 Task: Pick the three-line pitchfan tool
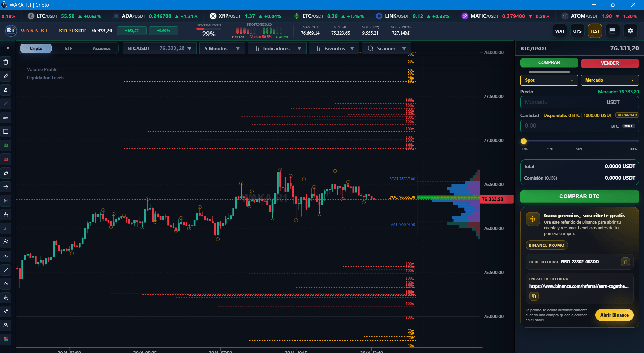[x=6, y=298]
